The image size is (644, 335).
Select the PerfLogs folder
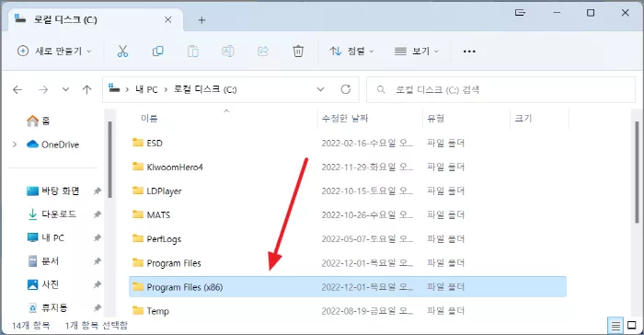coord(348,238)
